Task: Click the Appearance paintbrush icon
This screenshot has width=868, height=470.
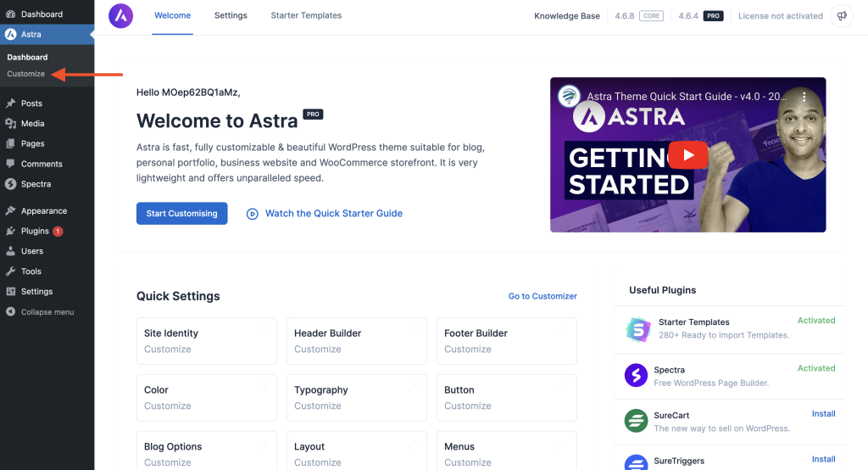Action: (10, 210)
